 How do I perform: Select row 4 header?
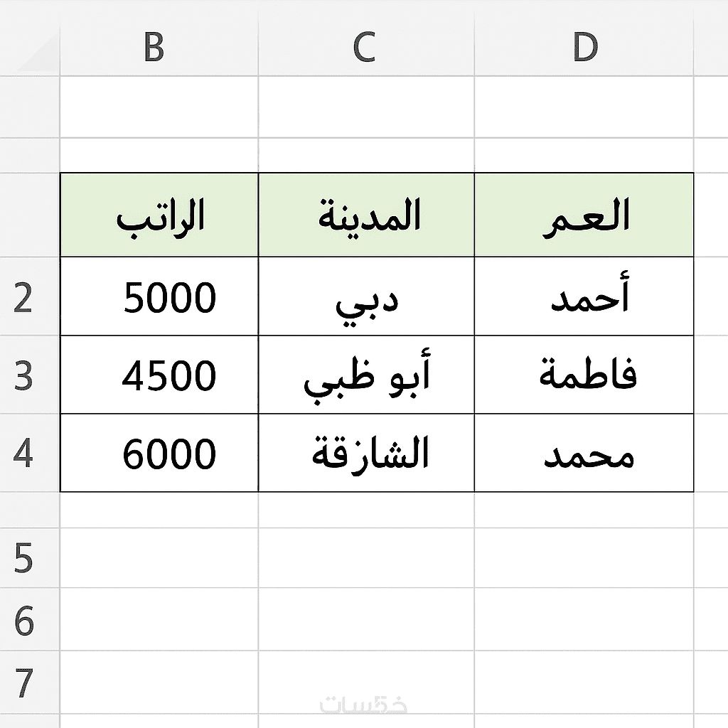click(x=24, y=453)
